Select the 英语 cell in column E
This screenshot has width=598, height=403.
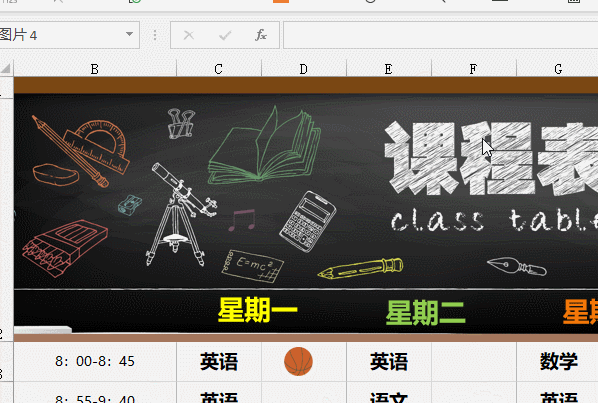coord(389,361)
